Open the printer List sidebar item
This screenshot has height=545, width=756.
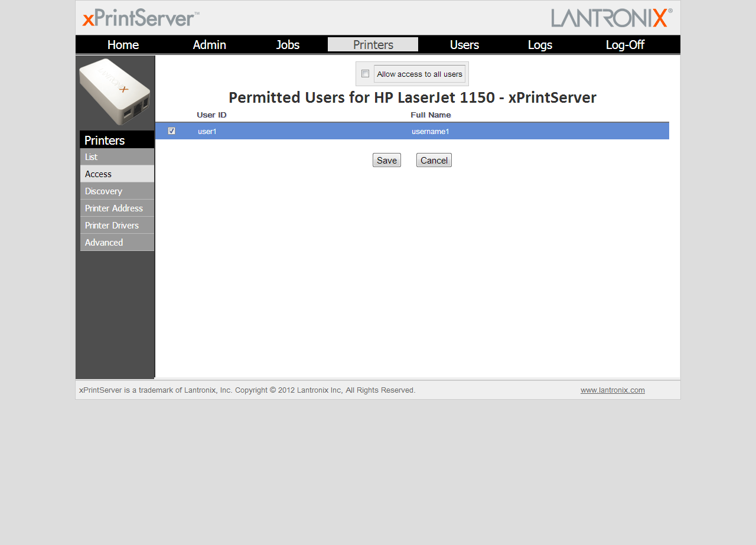click(x=117, y=157)
